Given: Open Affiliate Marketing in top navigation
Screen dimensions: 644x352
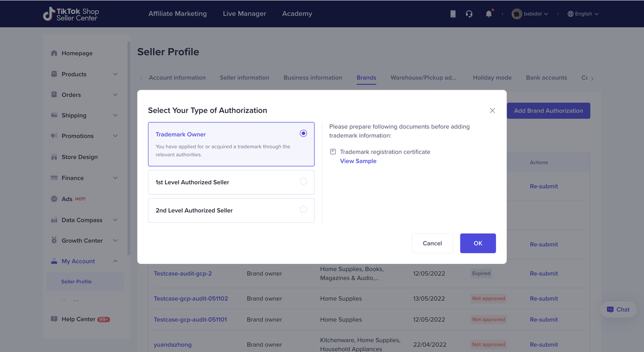Looking at the screenshot, I should (x=177, y=14).
